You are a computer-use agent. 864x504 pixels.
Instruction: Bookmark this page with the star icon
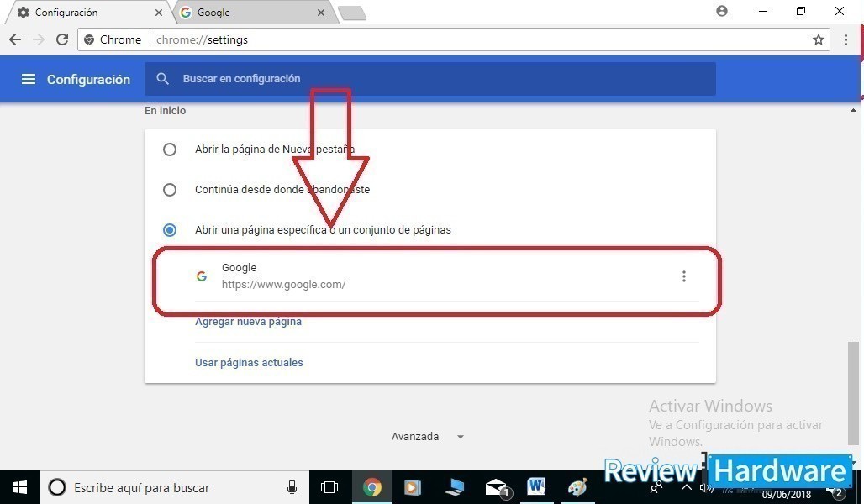pos(818,39)
